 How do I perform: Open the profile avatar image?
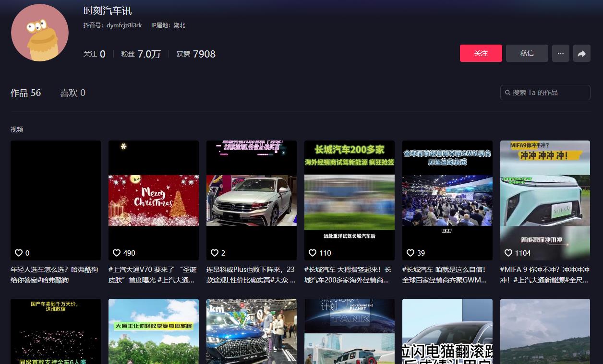pos(40,33)
